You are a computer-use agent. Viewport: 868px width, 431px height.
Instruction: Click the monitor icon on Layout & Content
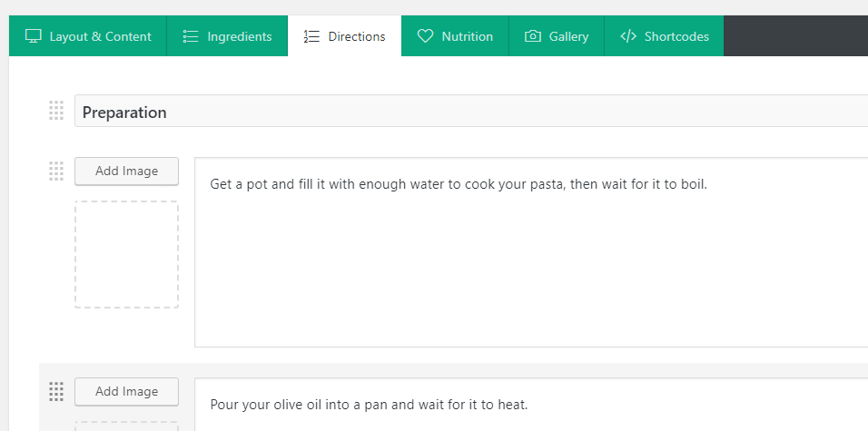tap(34, 36)
